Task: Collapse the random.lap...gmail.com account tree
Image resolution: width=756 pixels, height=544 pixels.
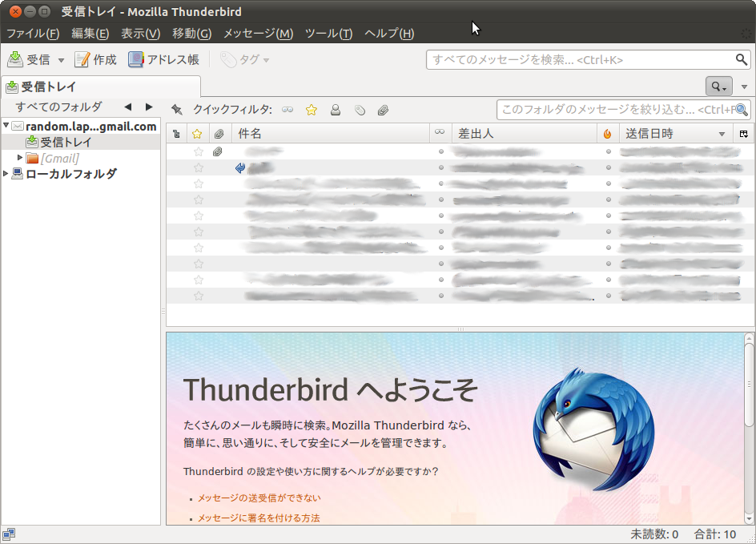Action: 6,126
